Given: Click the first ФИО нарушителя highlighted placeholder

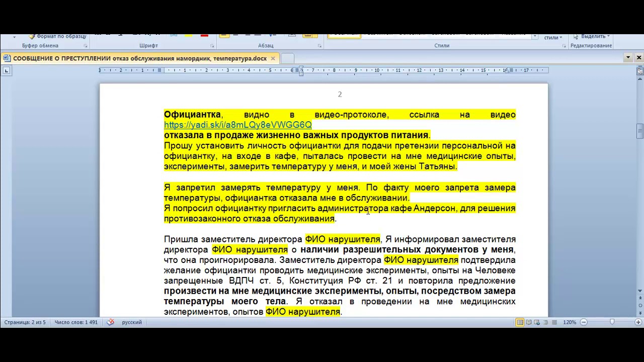Looking at the screenshot, I should (343, 239).
